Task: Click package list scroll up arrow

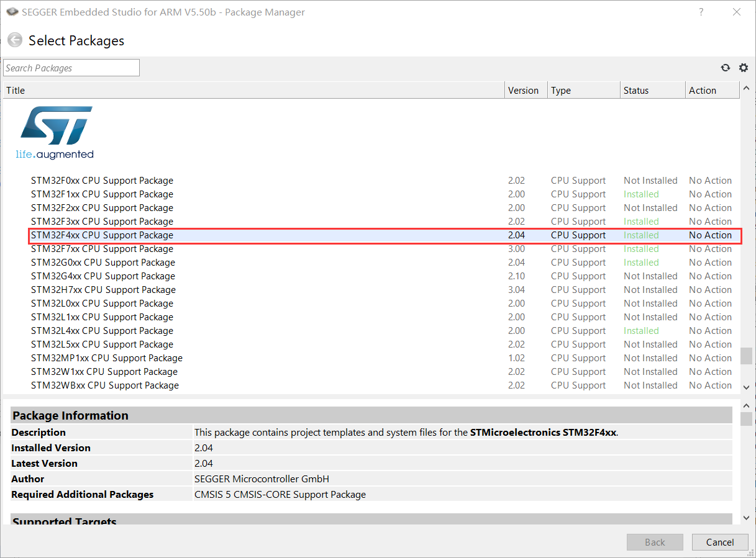Action: pos(746,89)
